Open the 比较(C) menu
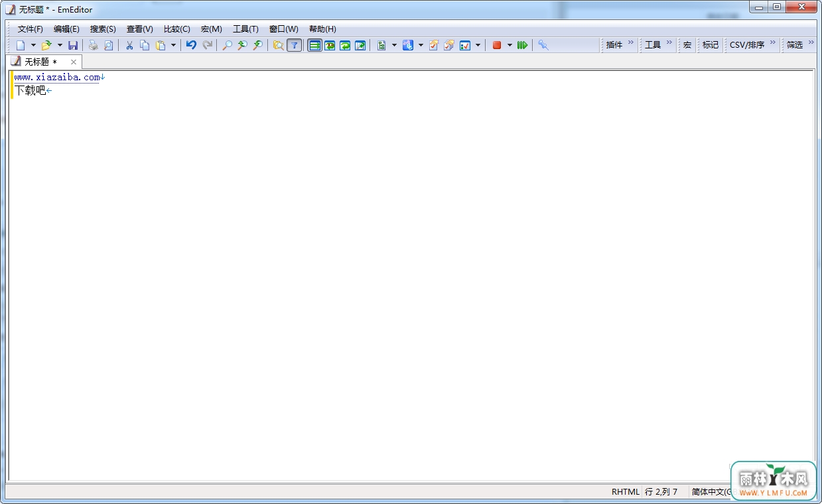Image resolution: width=822 pixels, height=504 pixels. click(x=177, y=29)
